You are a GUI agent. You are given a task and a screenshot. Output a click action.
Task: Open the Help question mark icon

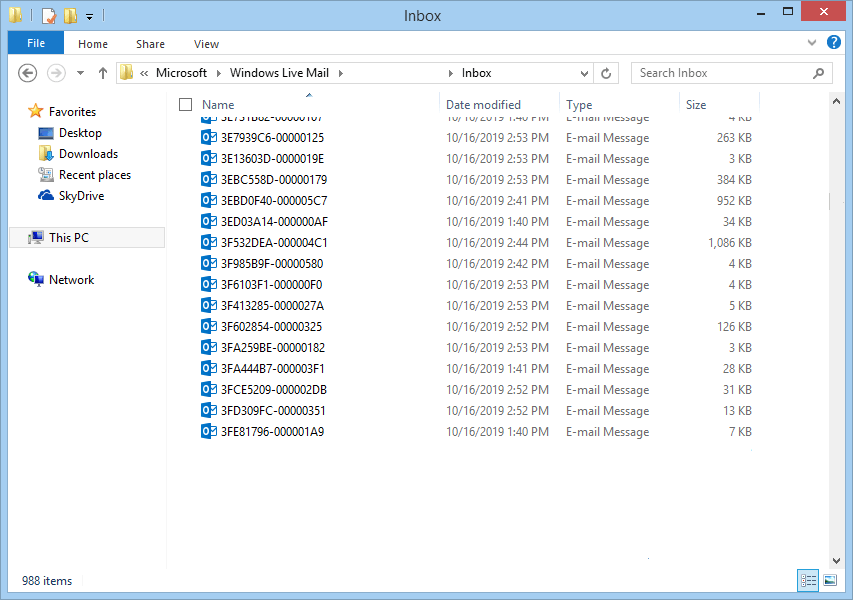pyautogui.click(x=833, y=42)
